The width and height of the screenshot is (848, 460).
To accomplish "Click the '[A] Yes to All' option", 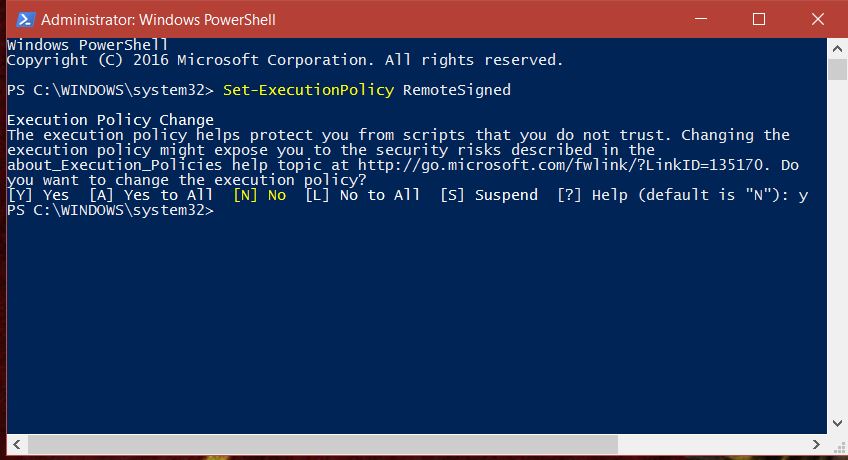I will click(x=151, y=195).
